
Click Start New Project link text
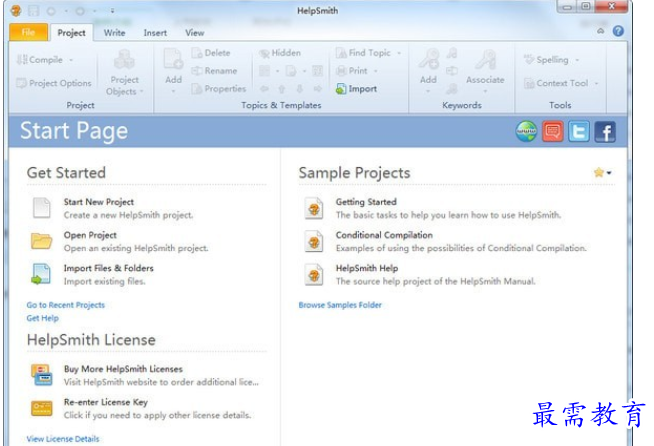[x=99, y=202]
